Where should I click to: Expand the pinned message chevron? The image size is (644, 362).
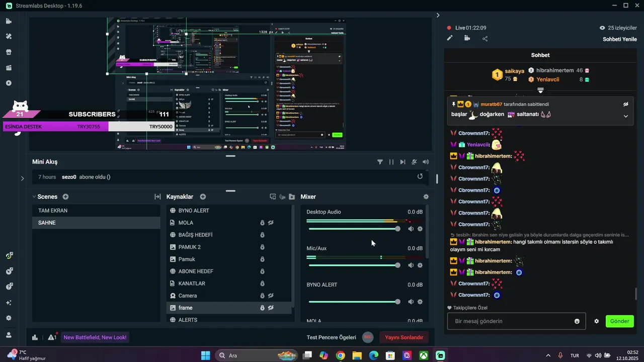coord(626,116)
